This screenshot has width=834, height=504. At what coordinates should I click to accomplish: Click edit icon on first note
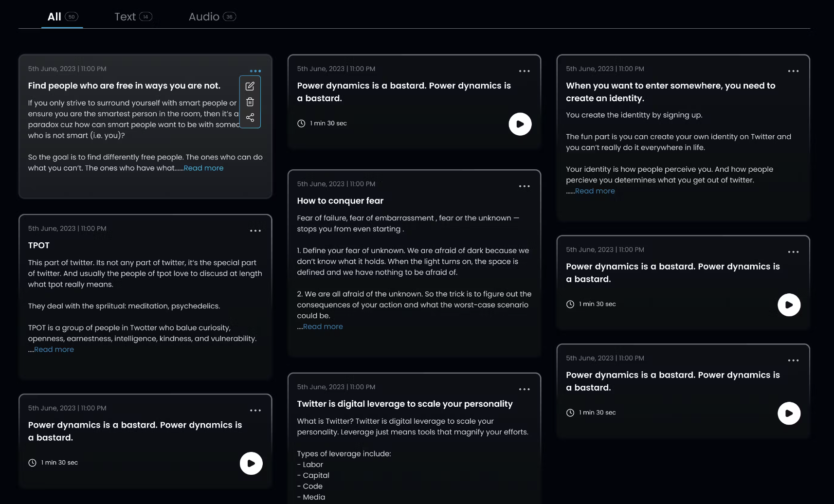point(250,86)
